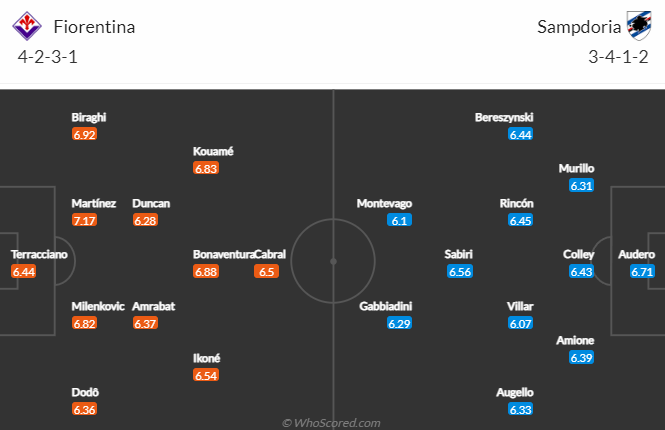This screenshot has width=665, height=430.
Task: Select Gabbiadini's 6.29 rating badge
Action: click(399, 323)
